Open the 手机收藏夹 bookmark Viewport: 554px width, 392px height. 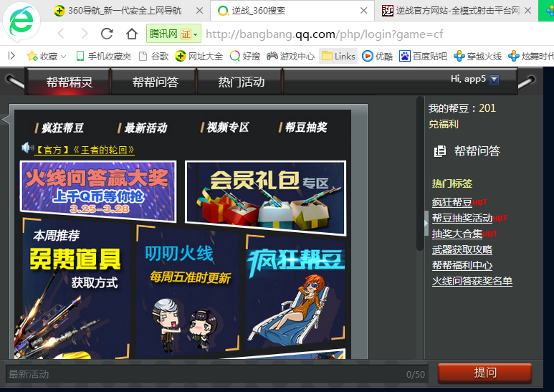[x=103, y=56]
